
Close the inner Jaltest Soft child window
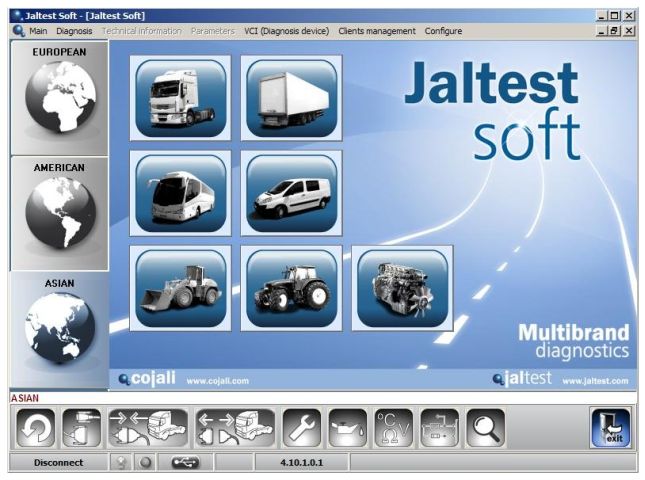click(x=629, y=30)
